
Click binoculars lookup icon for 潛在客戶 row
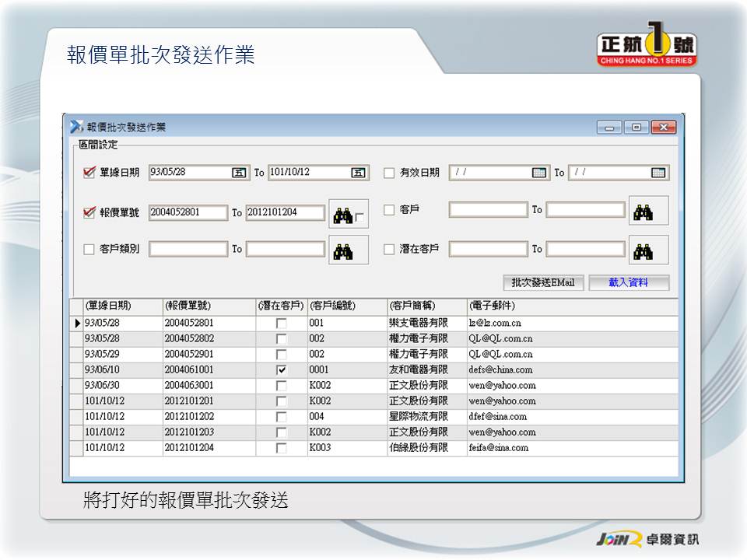(x=643, y=250)
